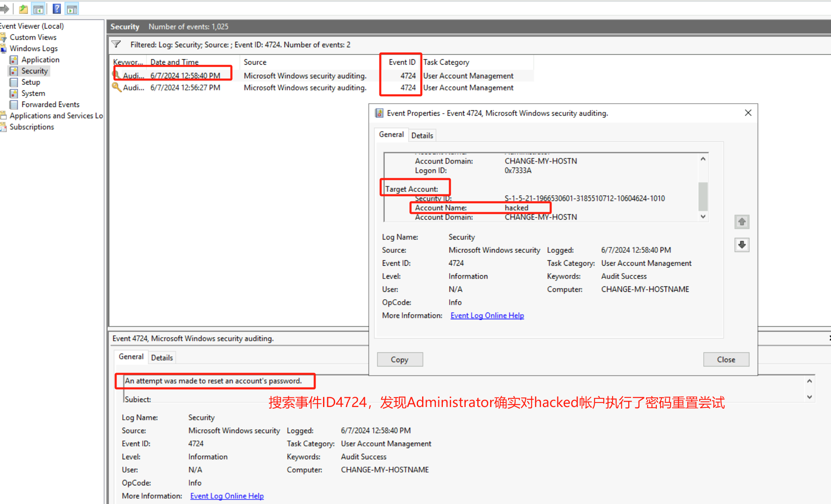Viewport: 831px width, 504px height.
Task: Expand the Custom Views node
Action: [33, 37]
